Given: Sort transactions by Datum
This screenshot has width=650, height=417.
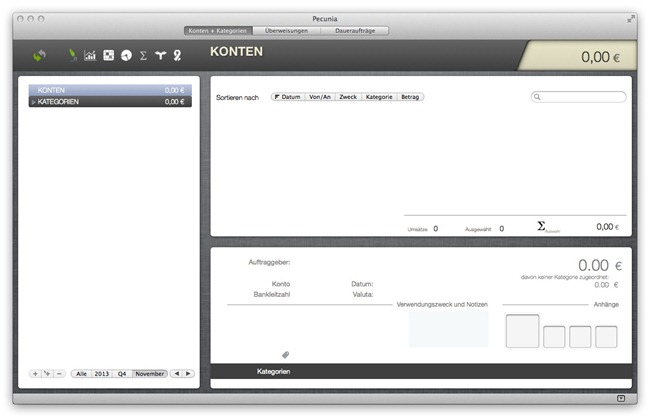Looking at the screenshot, I should pos(288,97).
